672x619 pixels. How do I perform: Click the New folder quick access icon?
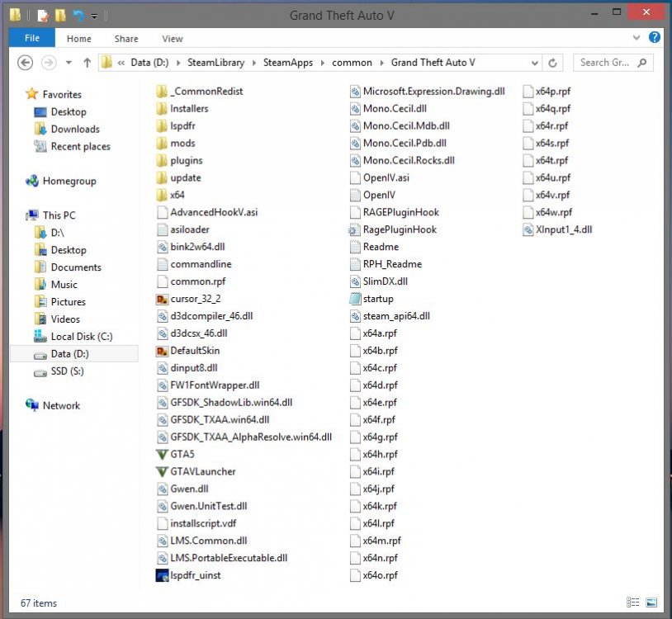pyautogui.click(x=60, y=16)
